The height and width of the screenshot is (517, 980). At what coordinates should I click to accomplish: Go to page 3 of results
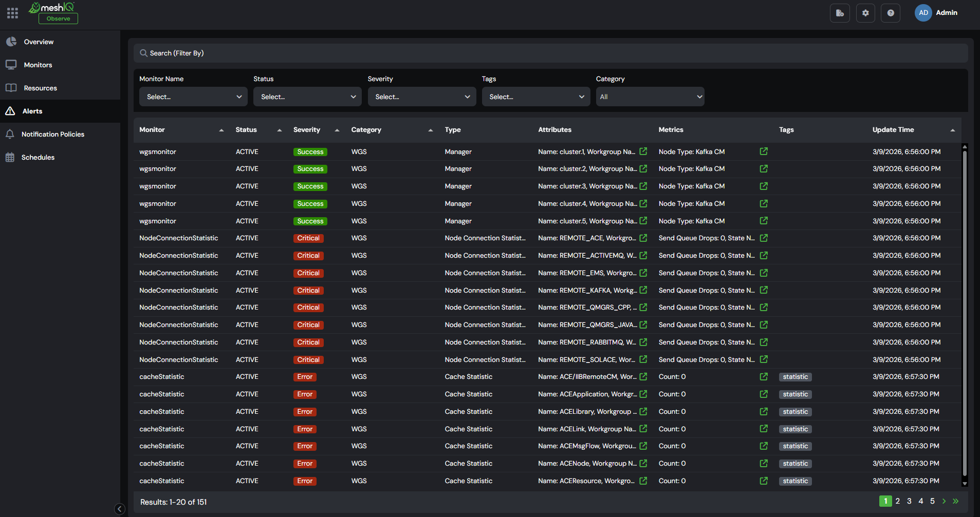(x=909, y=501)
